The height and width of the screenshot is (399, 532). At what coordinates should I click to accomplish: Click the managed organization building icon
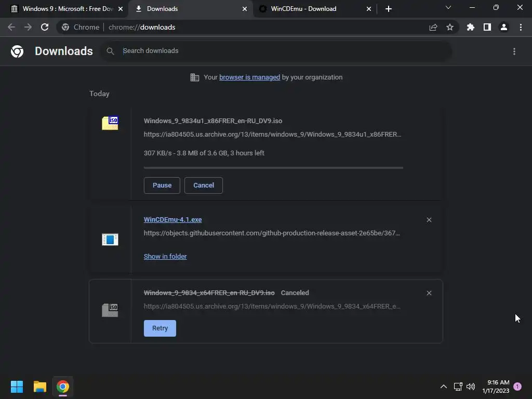point(195,77)
